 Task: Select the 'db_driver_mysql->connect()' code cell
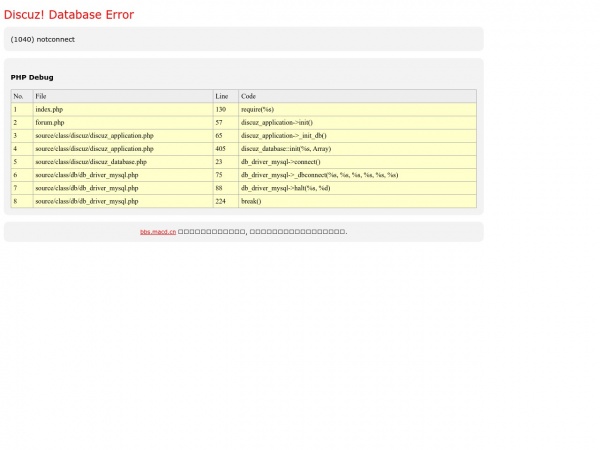tap(357, 162)
